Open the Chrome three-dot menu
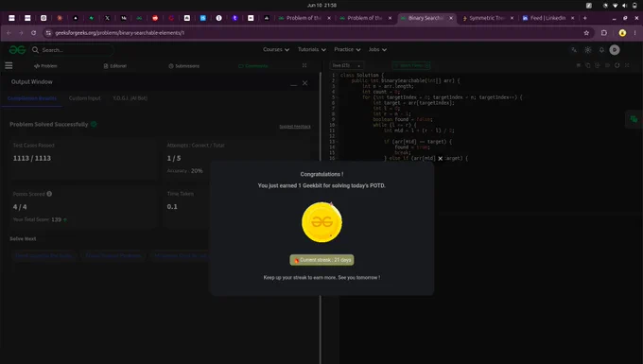The image size is (643, 364). pos(635,33)
